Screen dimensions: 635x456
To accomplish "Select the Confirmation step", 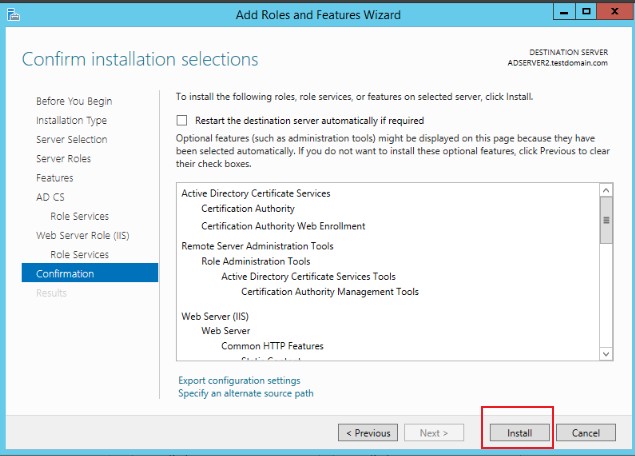I will click(90, 273).
